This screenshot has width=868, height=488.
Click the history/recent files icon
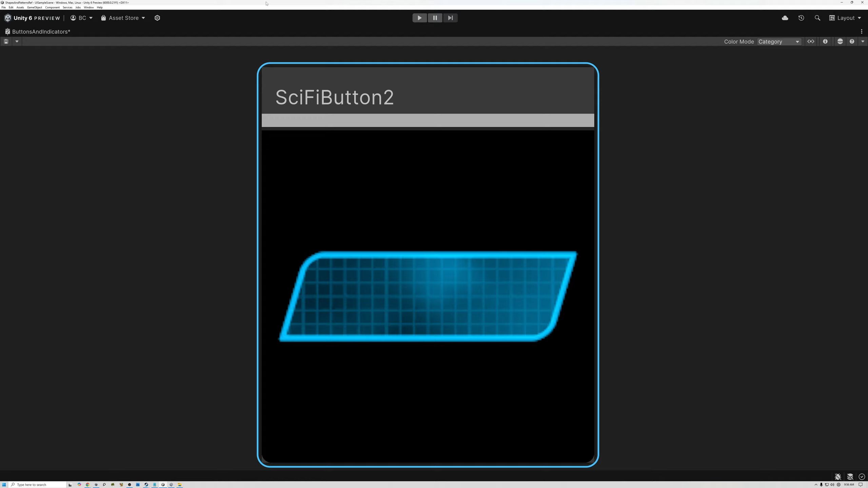tap(801, 18)
